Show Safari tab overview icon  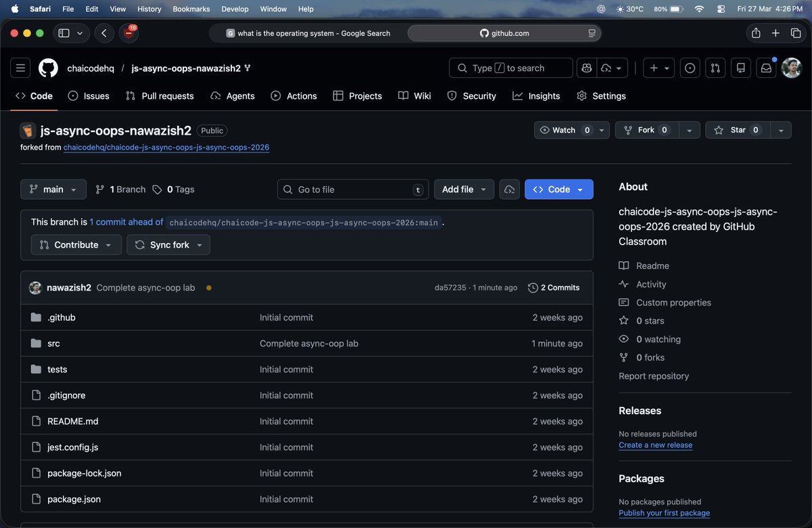tap(795, 33)
